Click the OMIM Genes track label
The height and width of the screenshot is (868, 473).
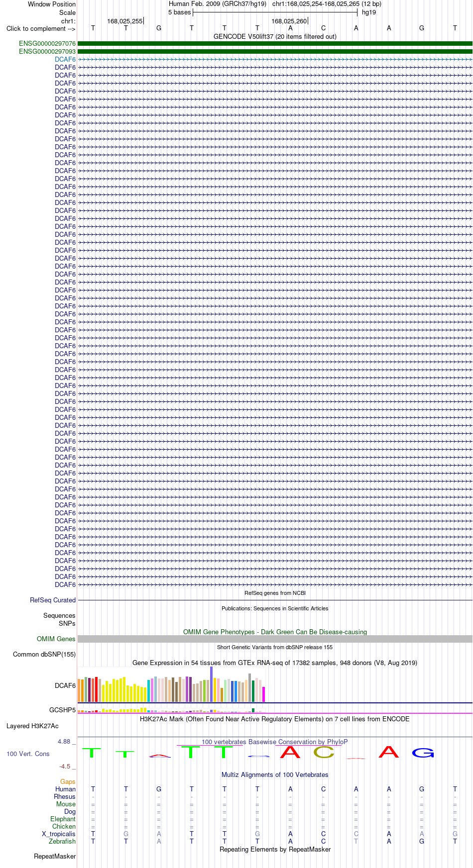coord(56,639)
